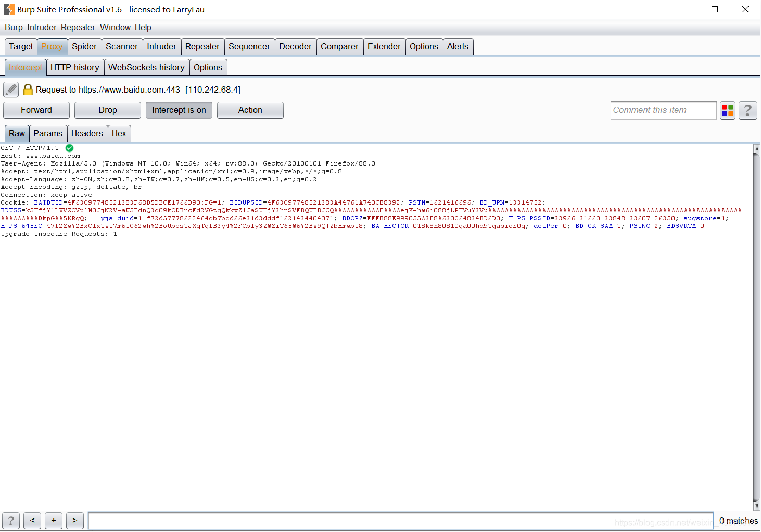The image size is (761, 532).
Task: Open the Help menu
Action: click(x=143, y=28)
